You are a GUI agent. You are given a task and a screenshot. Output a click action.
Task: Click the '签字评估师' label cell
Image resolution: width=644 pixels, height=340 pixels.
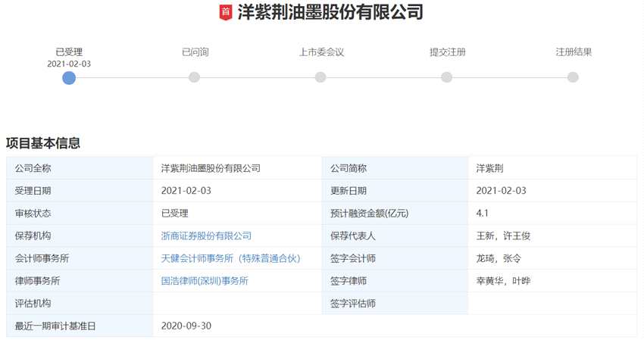pyautogui.click(x=395, y=304)
